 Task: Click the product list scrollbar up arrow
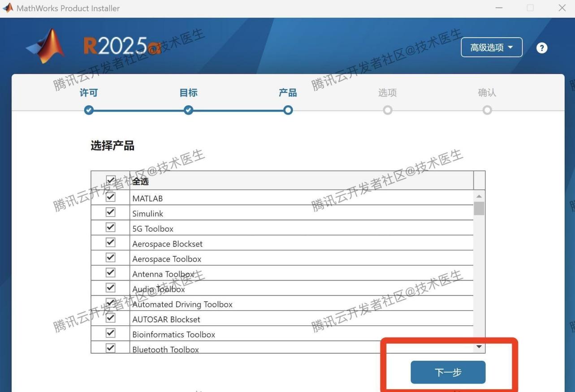[479, 196]
